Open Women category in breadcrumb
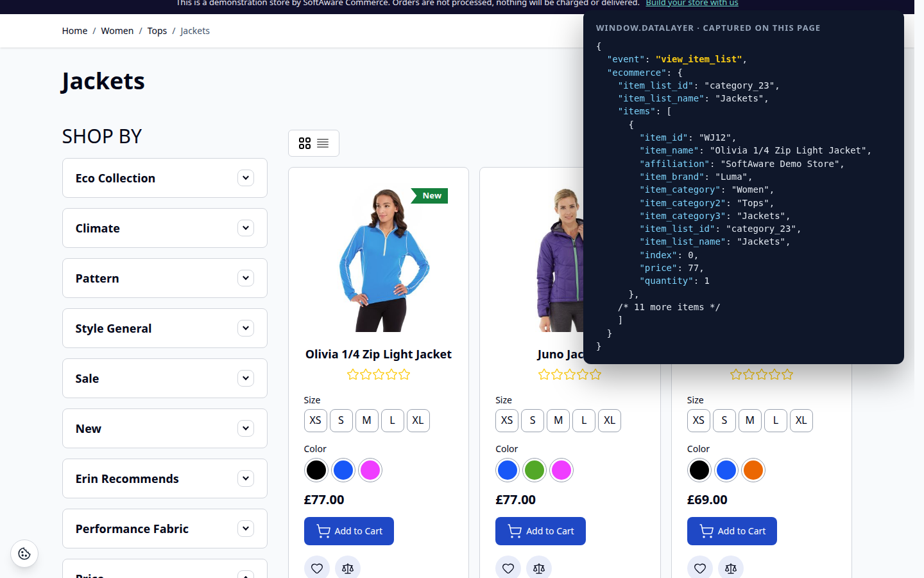 [117, 31]
